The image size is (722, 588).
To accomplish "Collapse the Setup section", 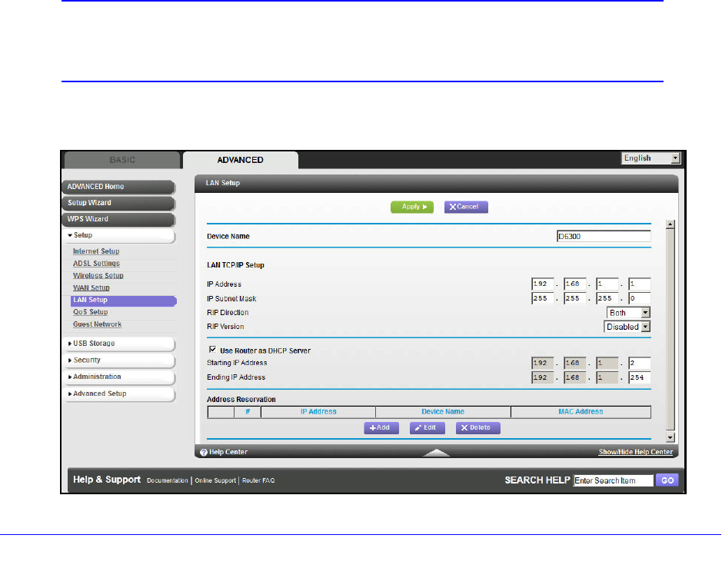I will click(120, 235).
